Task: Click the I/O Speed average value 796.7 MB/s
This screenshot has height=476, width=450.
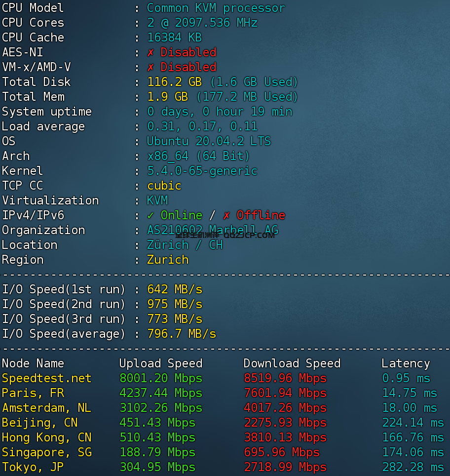Action: point(182,334)
